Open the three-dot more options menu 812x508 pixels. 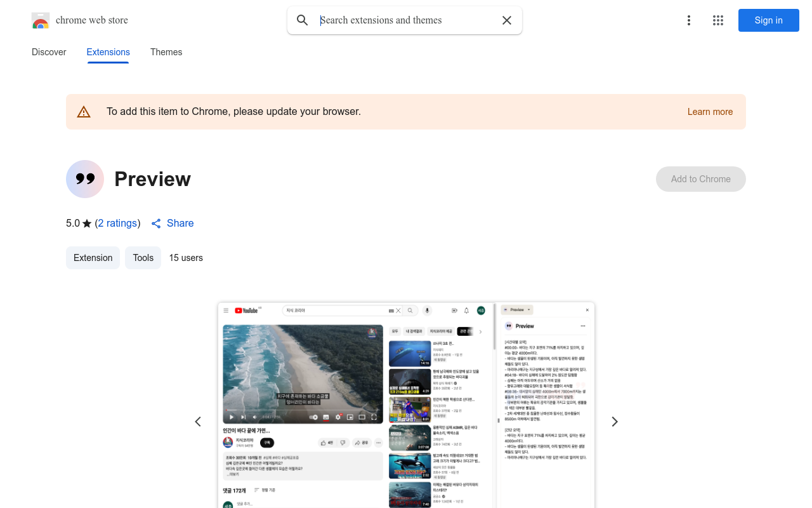(x=688, y=20)
